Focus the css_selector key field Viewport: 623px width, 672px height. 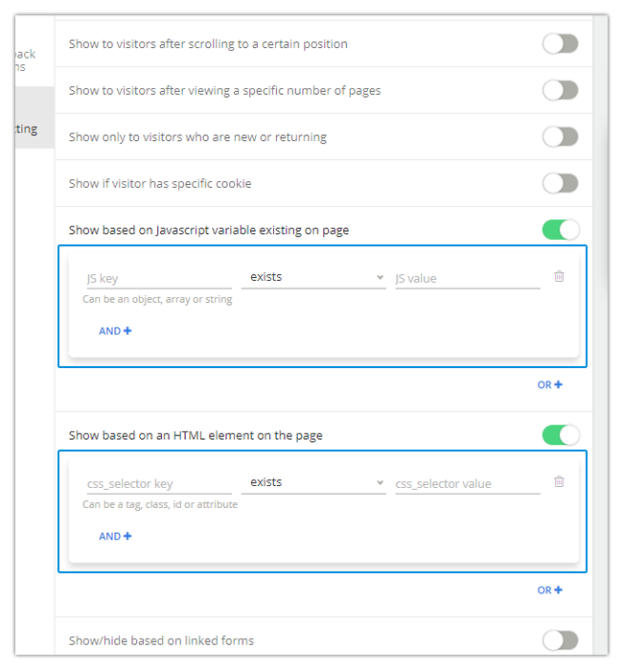158,484
